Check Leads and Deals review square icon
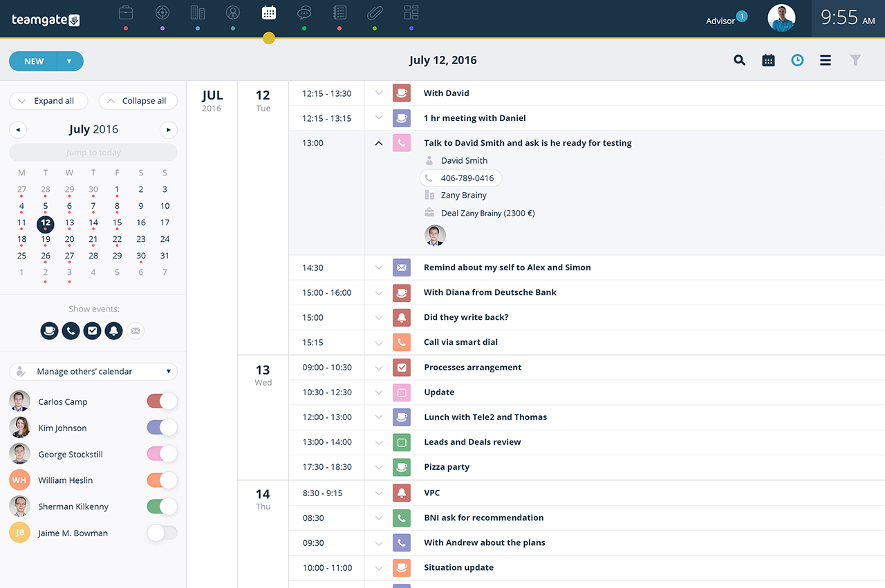885x588 pixels. click(x=402, y=442)
